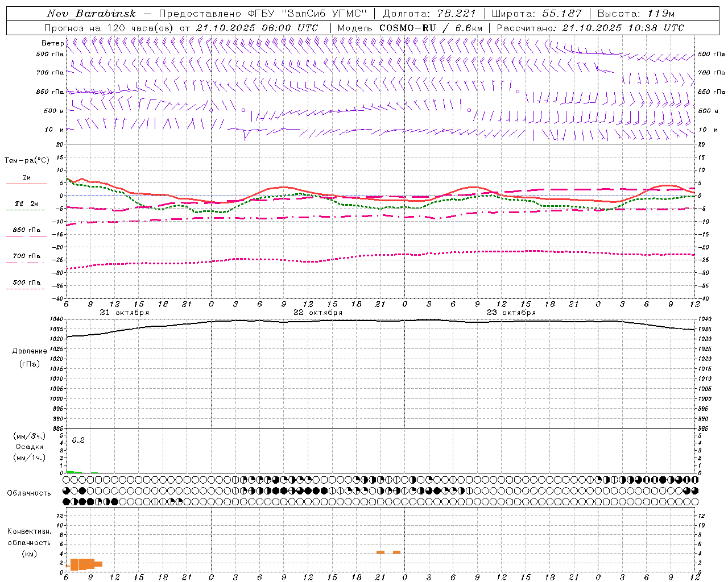Click the Широта 55.187 header field
Image resolution: width=728 pixels, height=582 pixels.
click(x=536, y=14)
